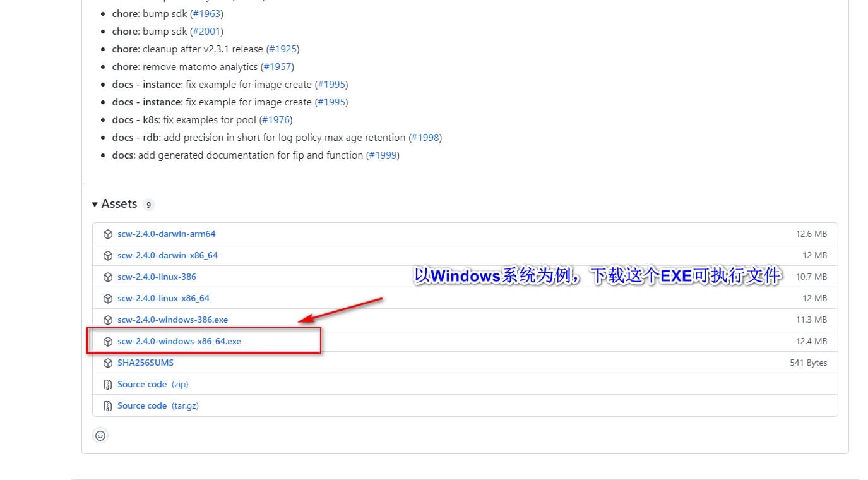Open pull request #1925
Image resolution: width=868 pixels, height=480 pixels.
pyautogui.click(x=282, y=49)
